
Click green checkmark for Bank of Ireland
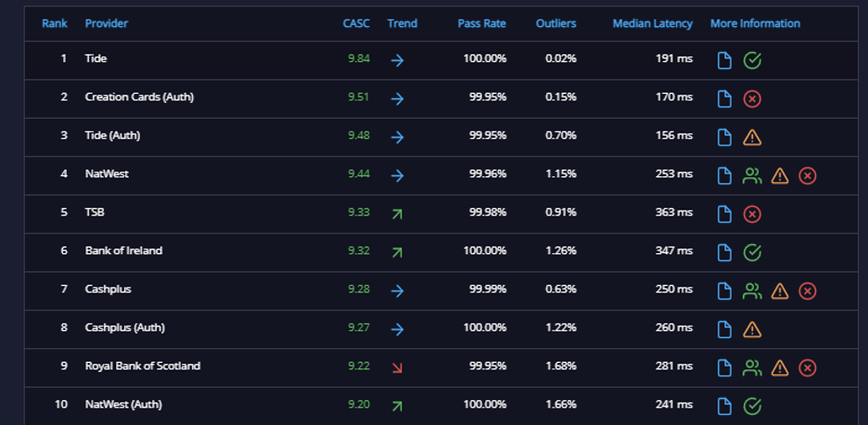point(752,252)
